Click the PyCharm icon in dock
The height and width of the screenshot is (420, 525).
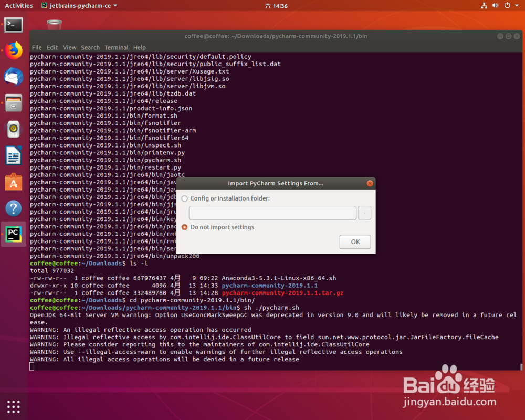click(14, 234)
